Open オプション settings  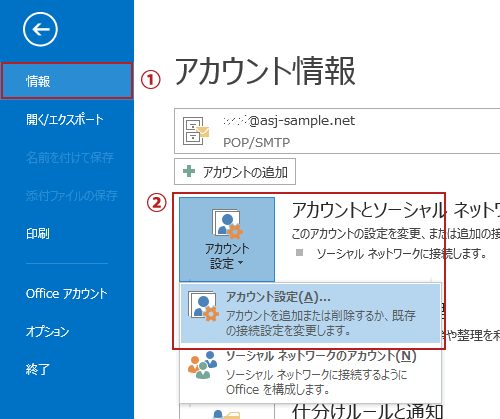(48, 331)
